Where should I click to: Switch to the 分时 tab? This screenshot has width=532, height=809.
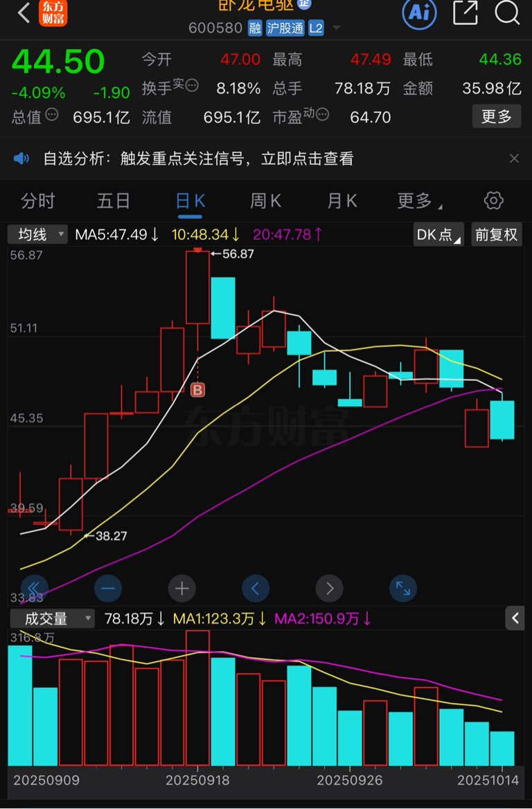[x=37, y=201]
